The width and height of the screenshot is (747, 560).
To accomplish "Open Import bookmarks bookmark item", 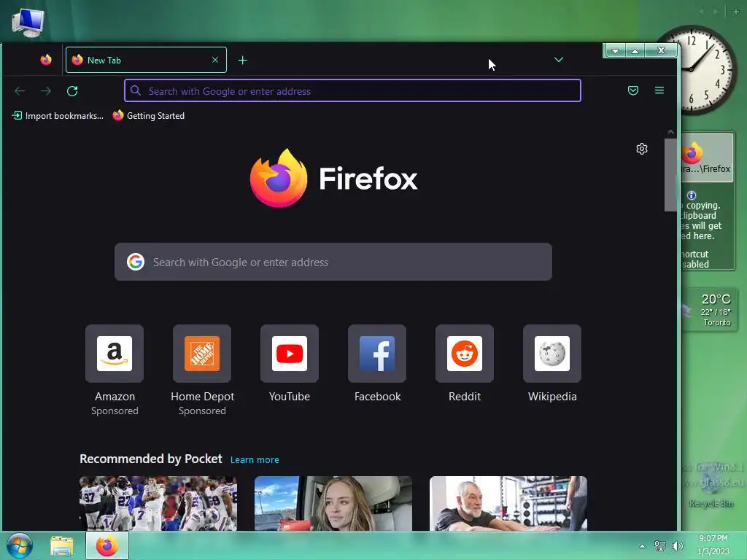I will pyautogui.click(x=58, y=116).
